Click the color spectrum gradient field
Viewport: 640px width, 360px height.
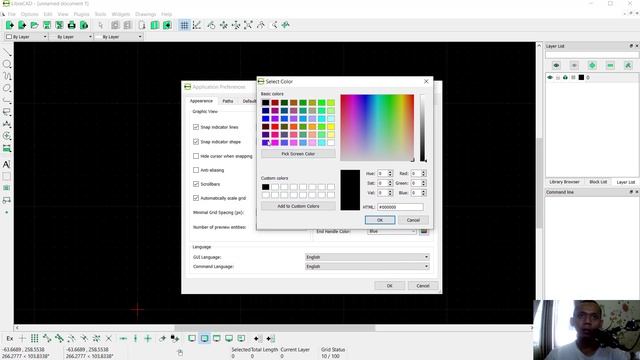click(x=377, y=128)
